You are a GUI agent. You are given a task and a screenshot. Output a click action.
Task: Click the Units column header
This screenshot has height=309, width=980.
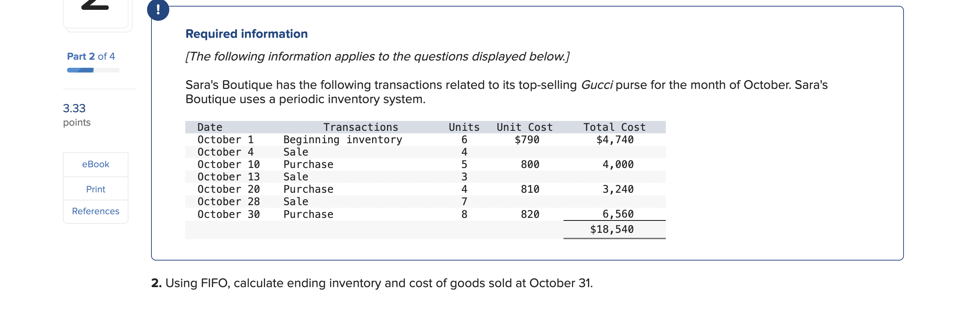click(464, 127)
